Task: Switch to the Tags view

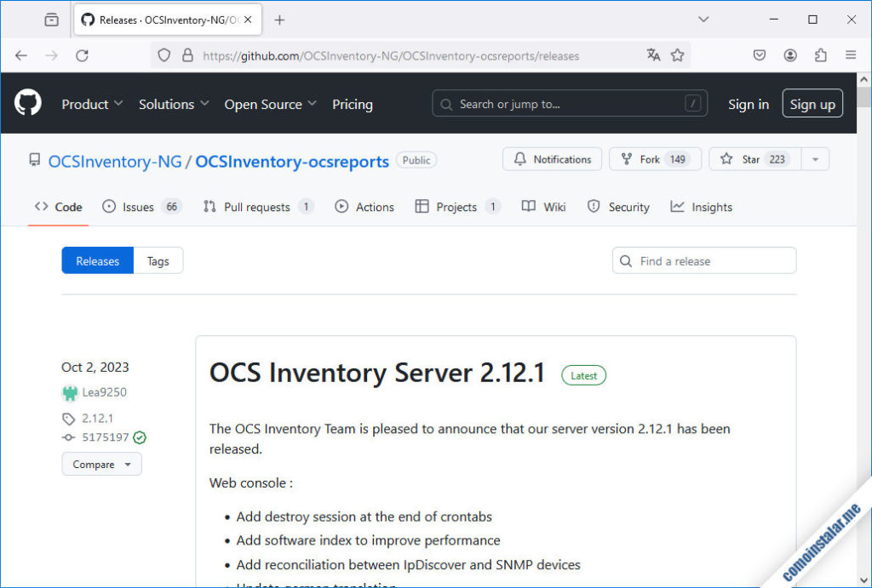Action: click(158, 260)
